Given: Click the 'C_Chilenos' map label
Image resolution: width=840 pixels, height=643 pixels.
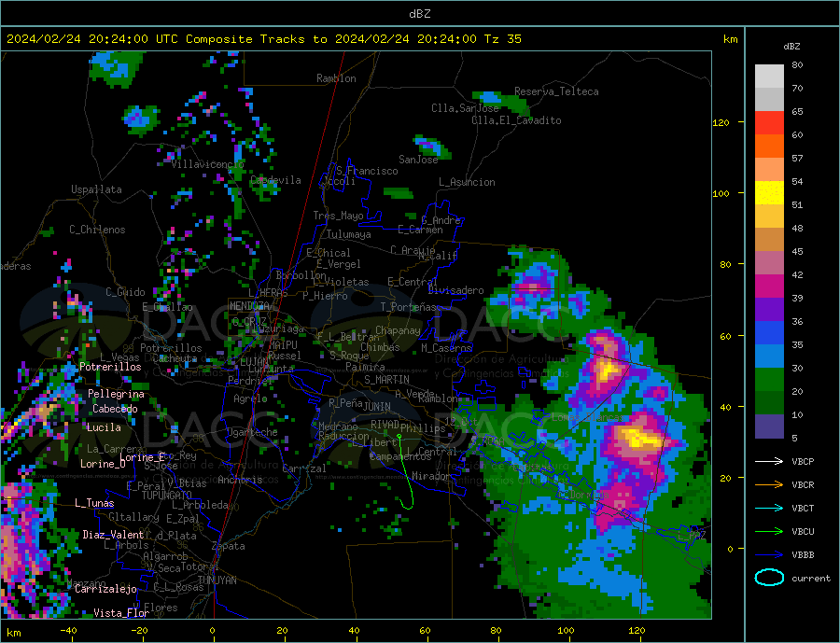Looking at the screenshot, I should (97, 230).
